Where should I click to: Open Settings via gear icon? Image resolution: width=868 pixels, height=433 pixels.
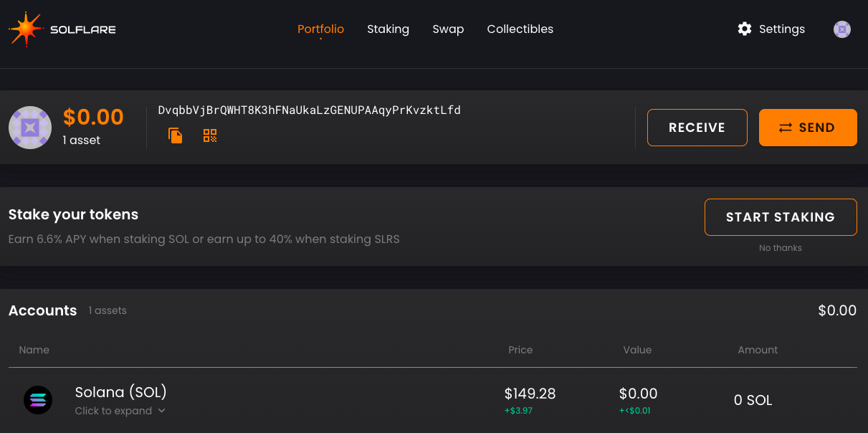(745, 29)
